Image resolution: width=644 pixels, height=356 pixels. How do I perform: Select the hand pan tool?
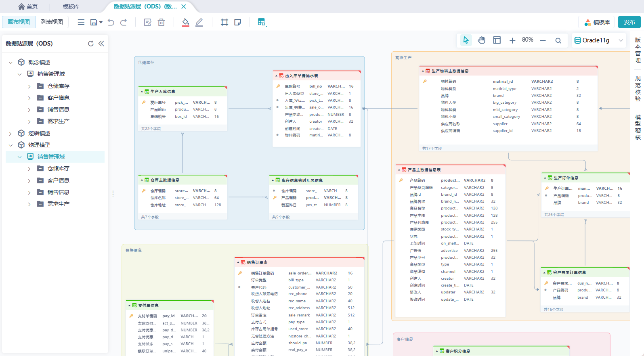[x=481, y=40]
